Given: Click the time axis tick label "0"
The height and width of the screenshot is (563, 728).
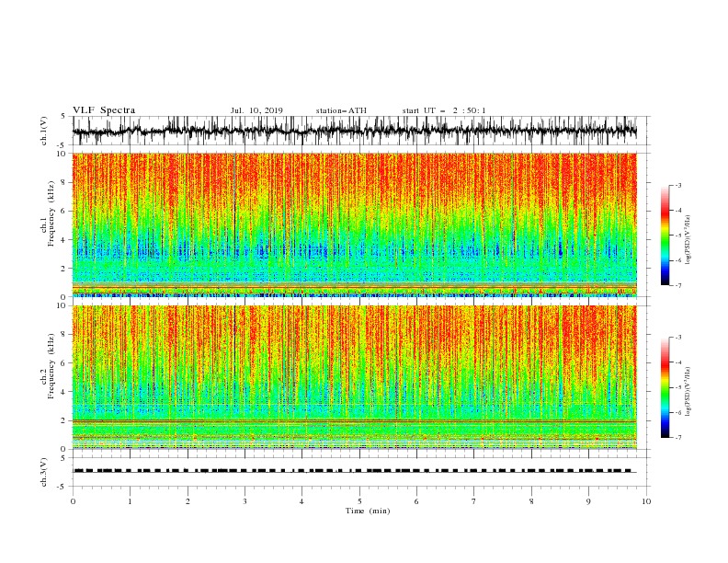Looking at the screenshot, I should (73, 501).
